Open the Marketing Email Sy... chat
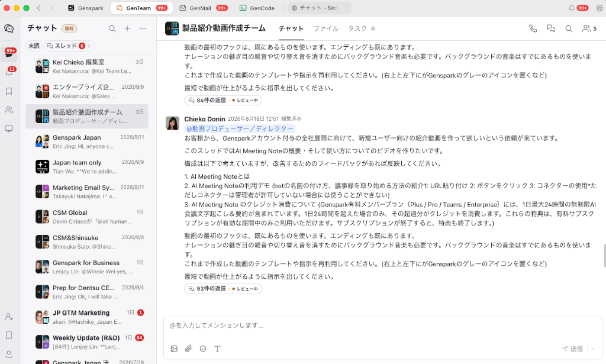 pos(86,192)
